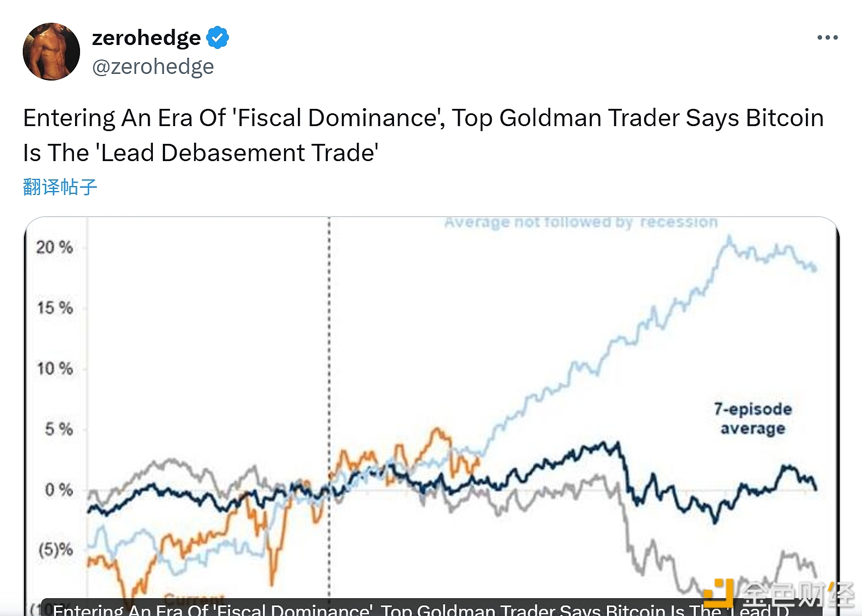Open the three-dot more options menu
The width and height of the screenshot is (862, 616).
[827, 37]
